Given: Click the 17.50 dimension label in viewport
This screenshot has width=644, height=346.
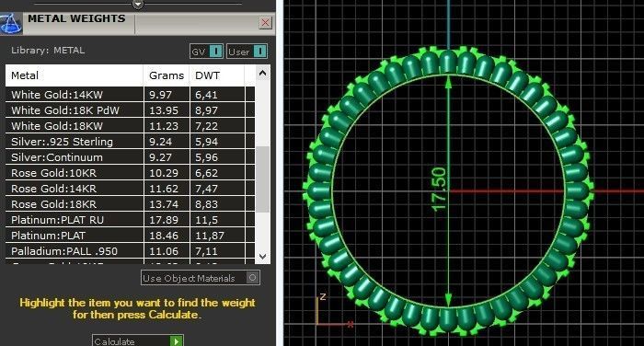Looking at the screenshot, I should click(x=438, y=190).
